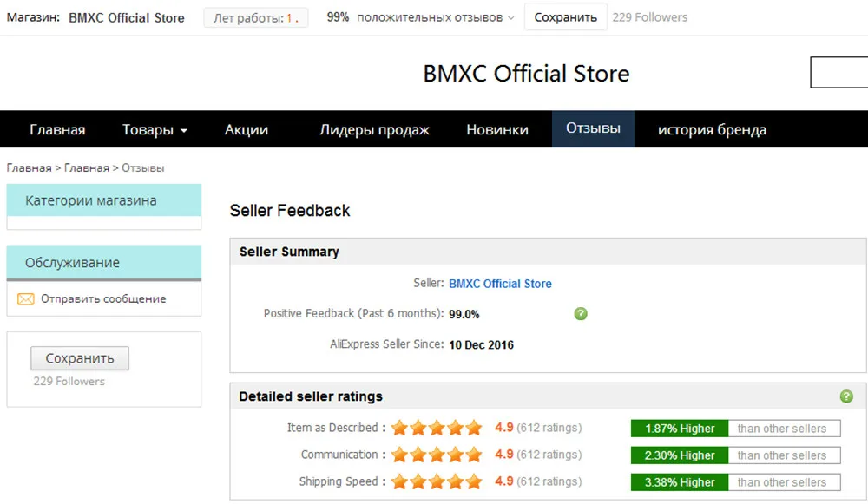Click the Лет работы badge
This screenshot has width=868, height=504.
pyautogui.click(x=256, y=17)
